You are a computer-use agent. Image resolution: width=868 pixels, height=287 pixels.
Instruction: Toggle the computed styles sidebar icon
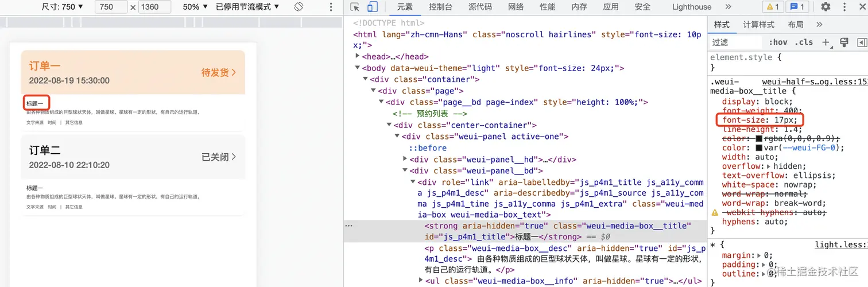[x=862, y=42]
